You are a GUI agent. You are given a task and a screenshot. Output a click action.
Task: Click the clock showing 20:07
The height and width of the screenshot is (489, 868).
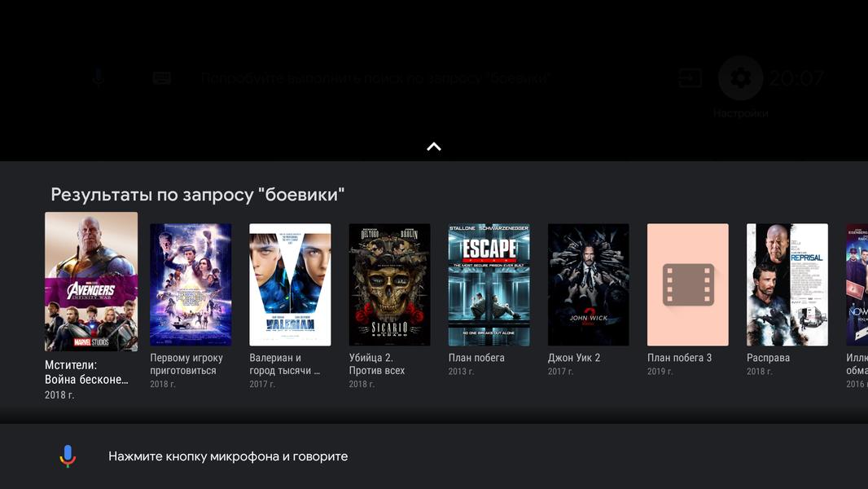(x=796, y=78)
